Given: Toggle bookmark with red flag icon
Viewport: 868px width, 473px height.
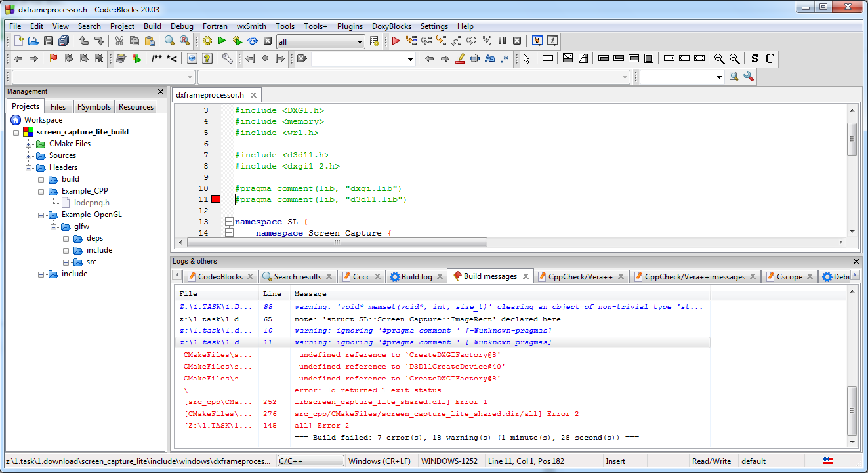Looking at the screenshot, I should click(53, 59).
